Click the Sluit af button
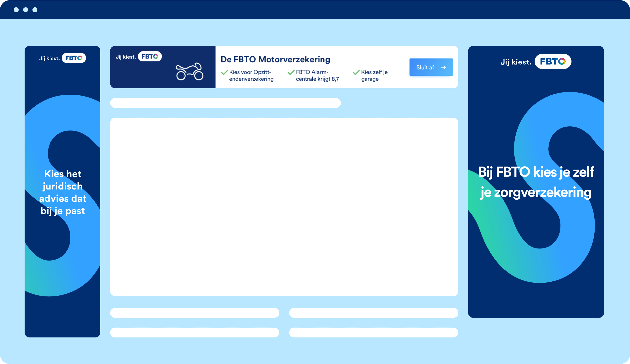This screenshot has height=364, width=630. point(431,67)
